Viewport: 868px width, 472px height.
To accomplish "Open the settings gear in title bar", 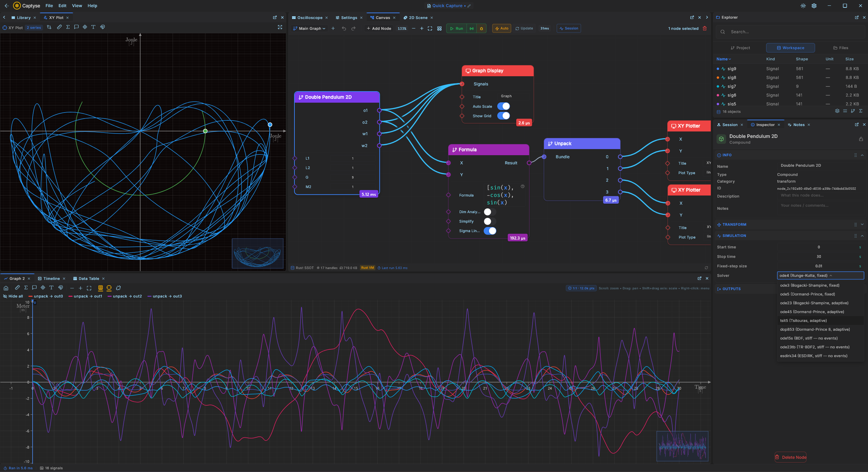I will 814,6.
